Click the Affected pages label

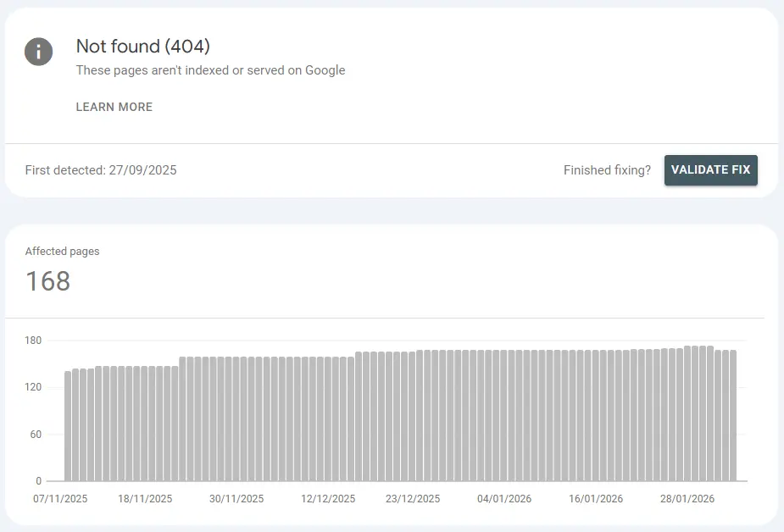[x=62, y=252]
